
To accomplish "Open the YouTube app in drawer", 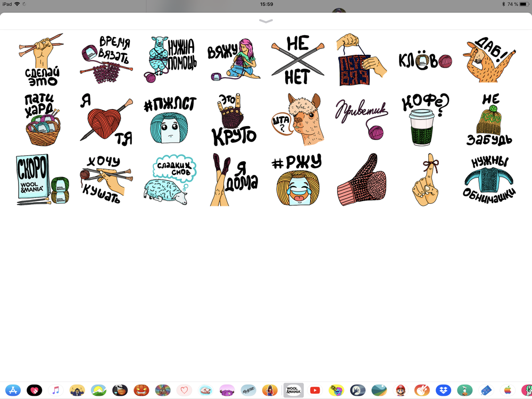I will coord(315,390).
